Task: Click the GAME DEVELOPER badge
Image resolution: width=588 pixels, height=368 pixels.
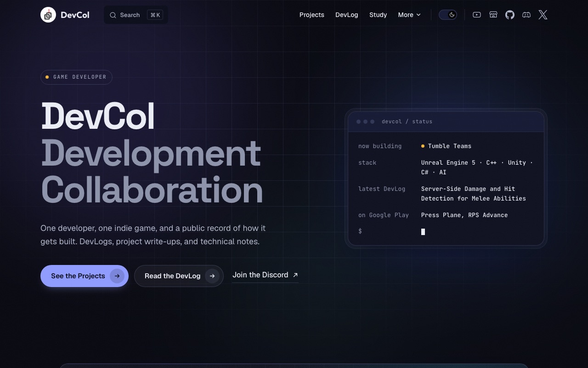Action: click(x=76, y=77)
